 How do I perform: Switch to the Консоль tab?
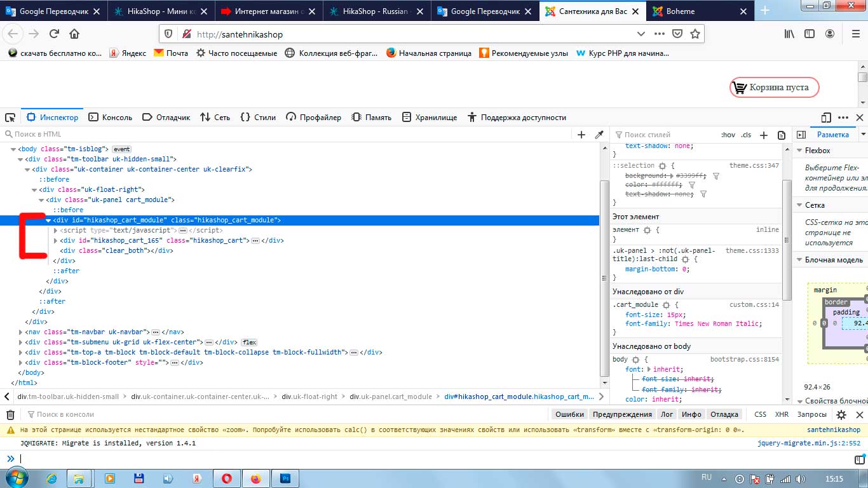click(111, 118)
